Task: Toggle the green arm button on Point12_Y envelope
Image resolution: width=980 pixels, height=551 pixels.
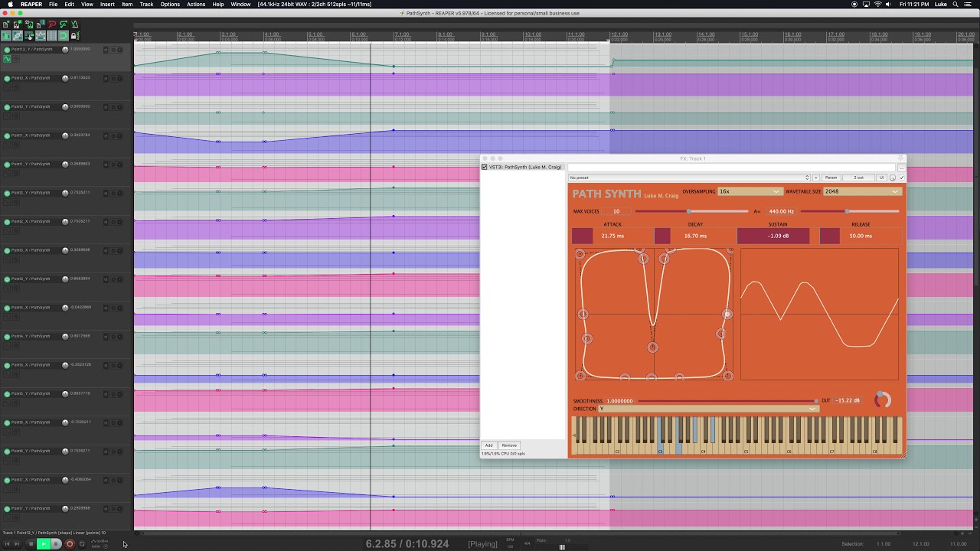Action: click(x=7, y=50)
